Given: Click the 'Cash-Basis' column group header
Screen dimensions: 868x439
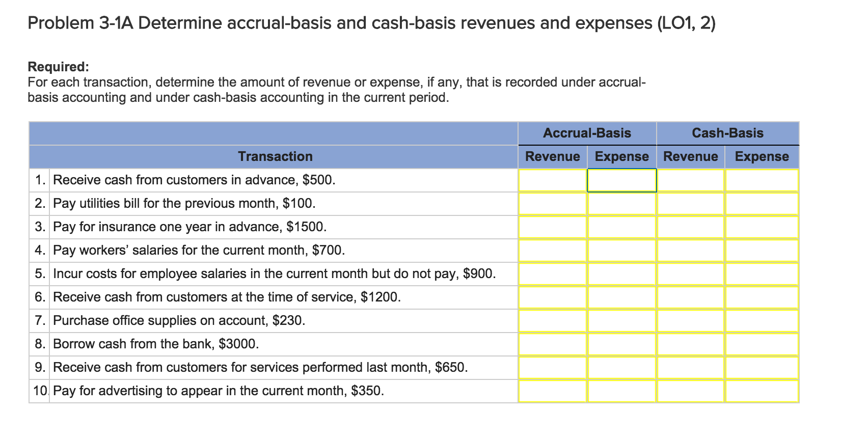Looking at the screenshot, I should pyautogui.click(x=727, y=133).
